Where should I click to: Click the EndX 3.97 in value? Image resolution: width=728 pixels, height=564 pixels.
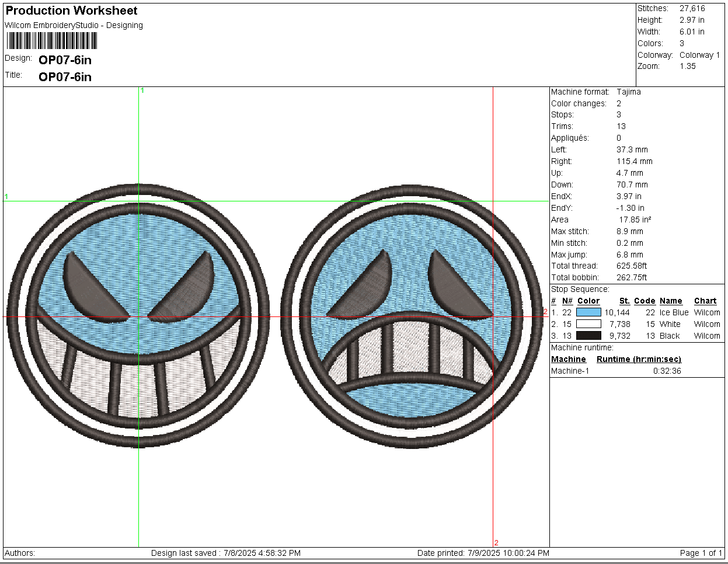(x=629, y=196)
